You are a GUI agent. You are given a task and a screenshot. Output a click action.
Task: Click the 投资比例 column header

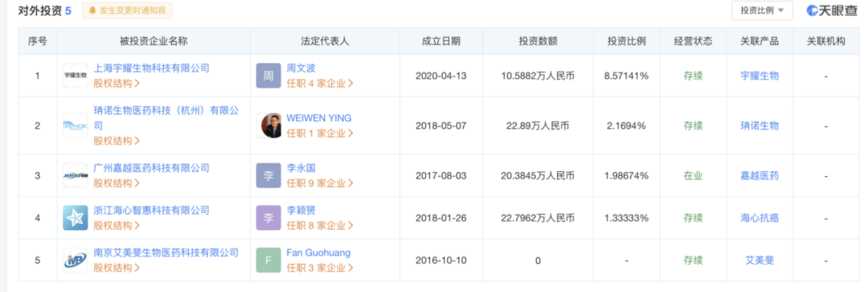[x=626, y=41]
